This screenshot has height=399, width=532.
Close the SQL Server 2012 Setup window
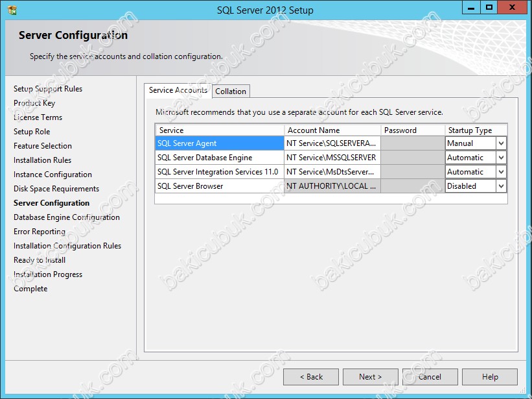(512, 8)
